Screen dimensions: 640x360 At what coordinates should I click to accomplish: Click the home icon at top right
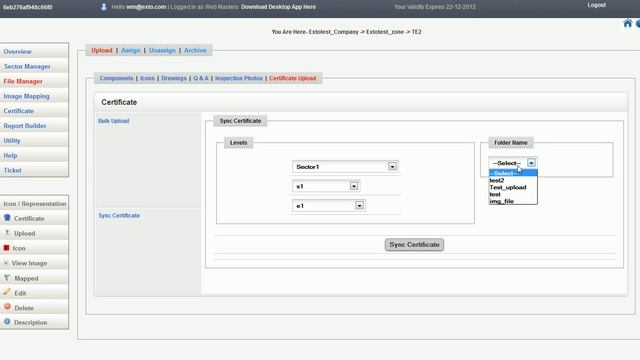pyautogui.click(x=627, y=23)
